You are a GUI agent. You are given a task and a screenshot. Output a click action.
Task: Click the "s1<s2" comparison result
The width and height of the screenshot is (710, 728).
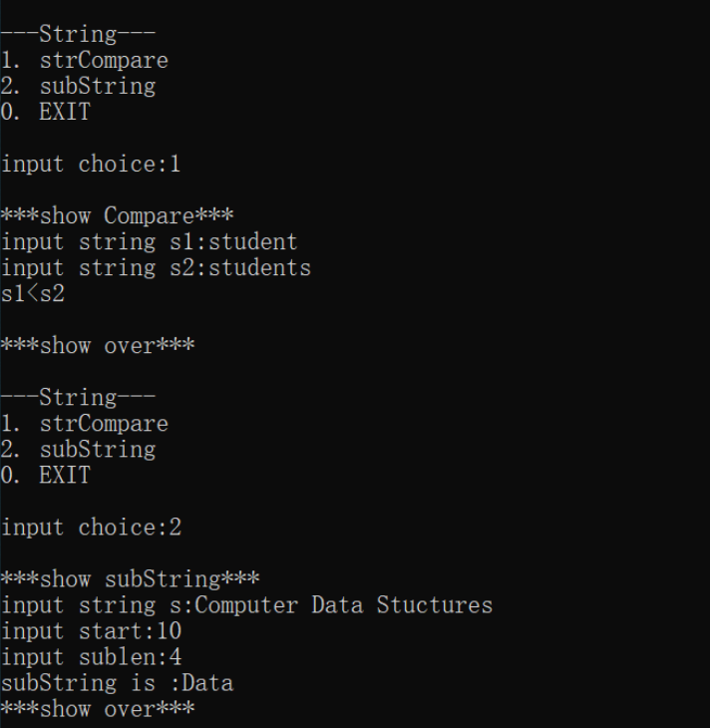pyautogui.click(x=33, y=293)
